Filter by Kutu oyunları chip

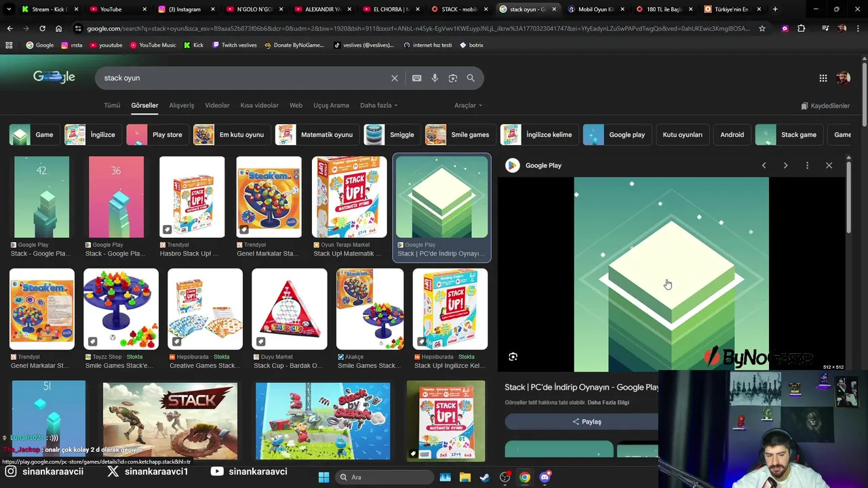682,135
